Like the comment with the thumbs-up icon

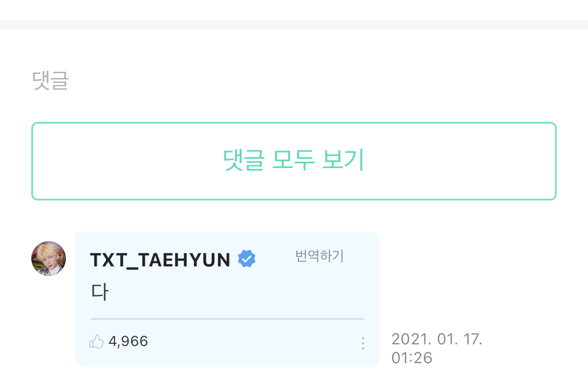coord(96,342)
